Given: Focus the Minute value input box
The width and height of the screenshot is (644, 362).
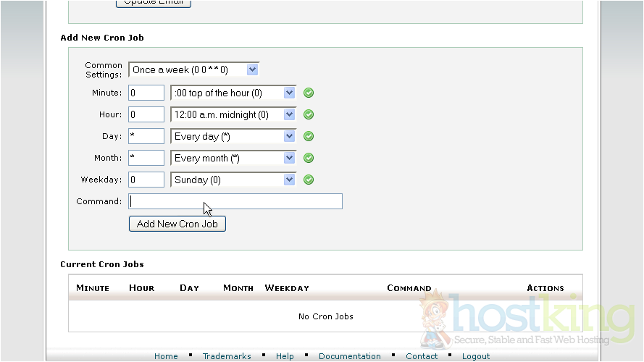Looking at the screenshot, I should pyautogui.click(x=146, y=93).
